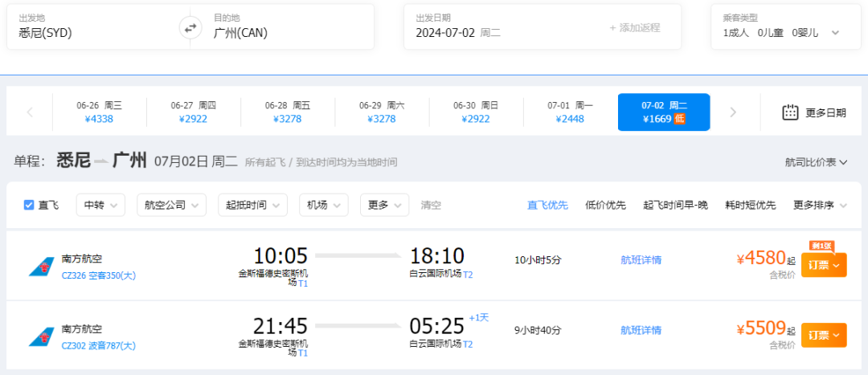Click the previous dates arrow
Image resolution: width=868 pixels, height=375 pixels.
30,112
